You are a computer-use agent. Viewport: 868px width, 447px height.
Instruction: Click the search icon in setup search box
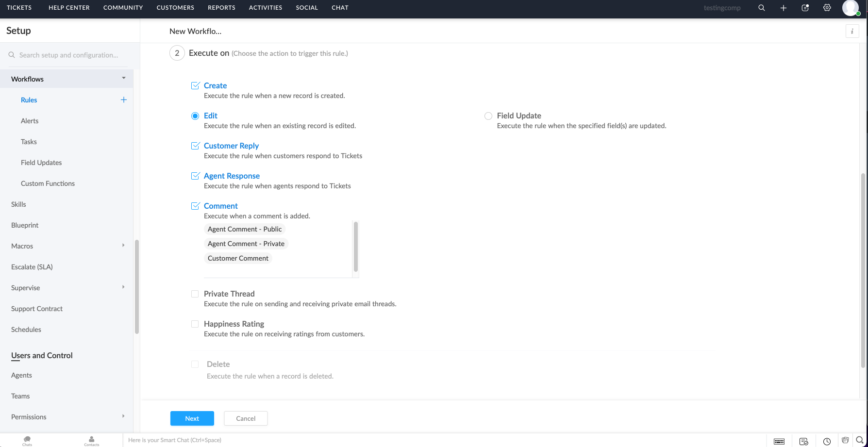point(12,55)
